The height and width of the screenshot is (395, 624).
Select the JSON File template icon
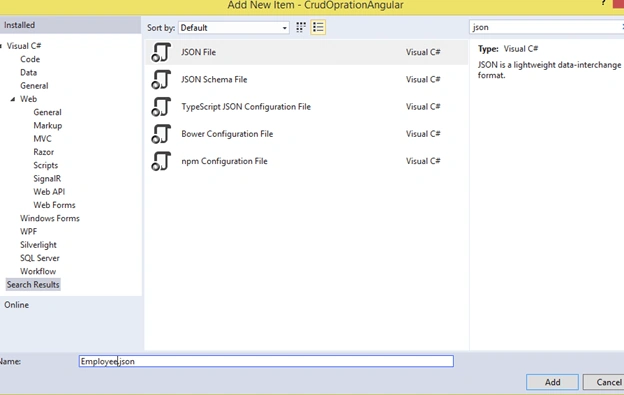click(161, 53)
